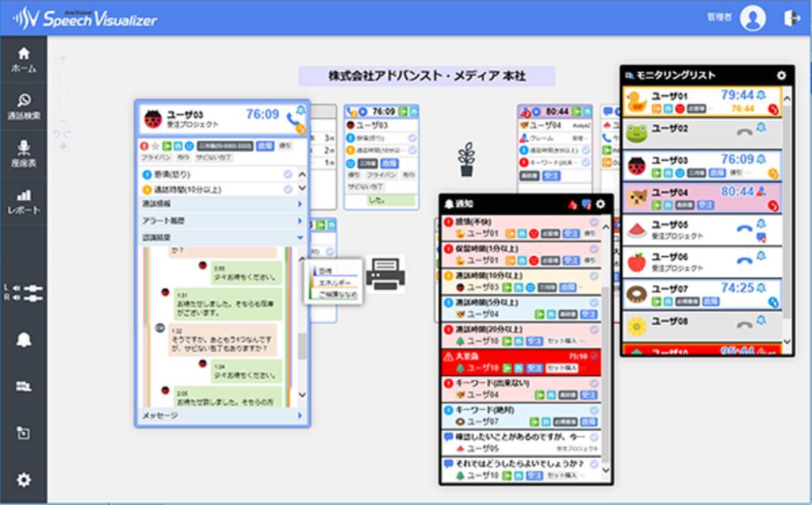
Task: Open the レポート menu item
Action: click(x=24, y=201)
